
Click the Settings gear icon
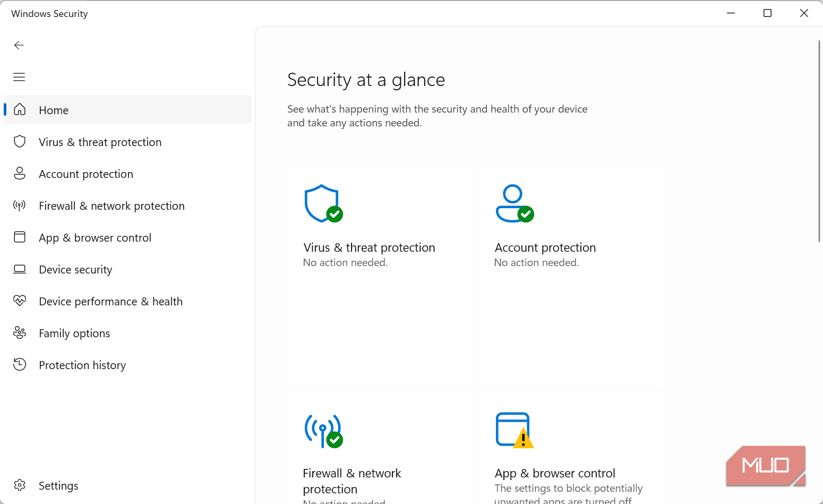pyautogui.click(x=20, y=485)
